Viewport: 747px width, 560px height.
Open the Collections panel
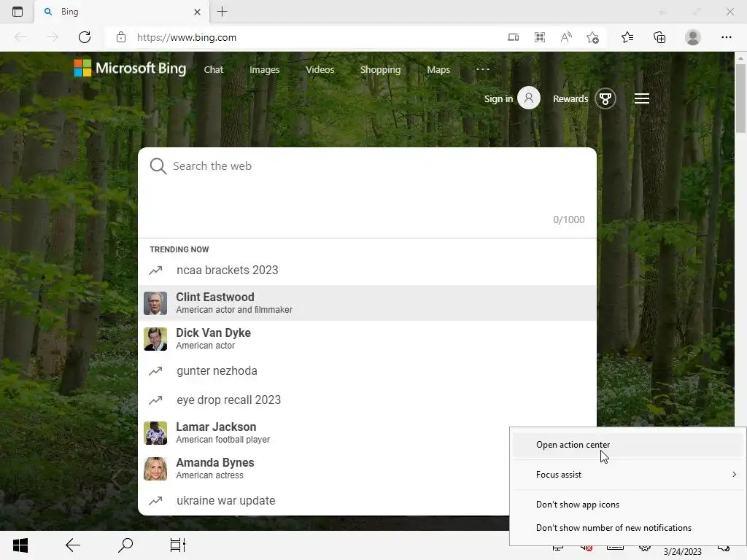(659, 37)
